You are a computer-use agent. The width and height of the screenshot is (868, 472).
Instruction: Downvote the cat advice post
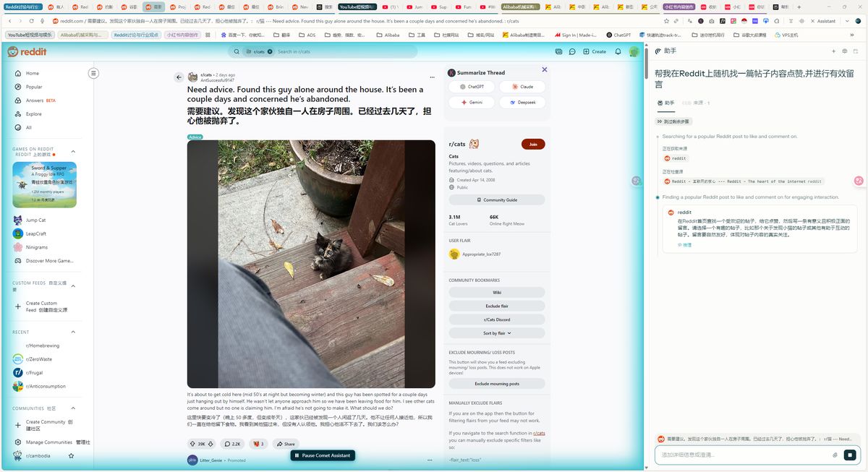pos(210,444)
